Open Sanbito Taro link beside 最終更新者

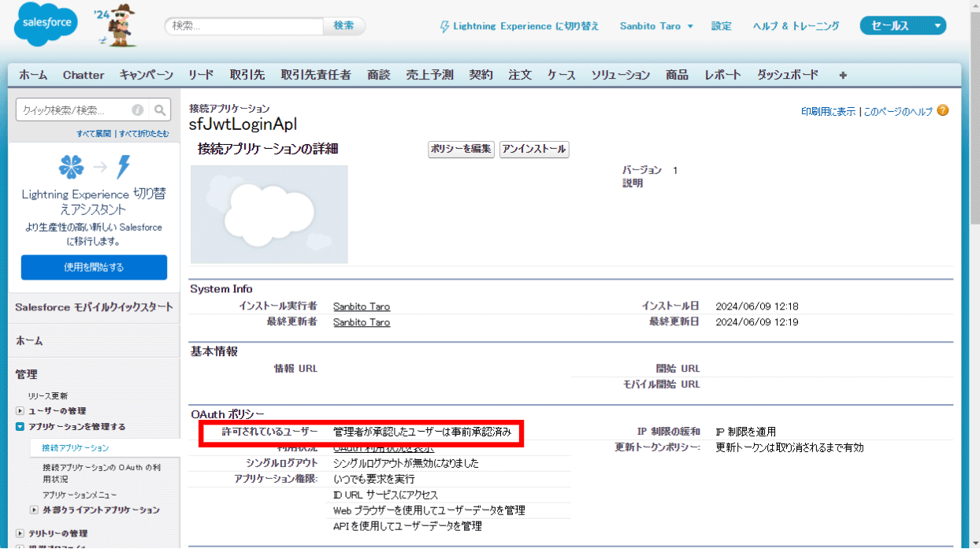362,322
